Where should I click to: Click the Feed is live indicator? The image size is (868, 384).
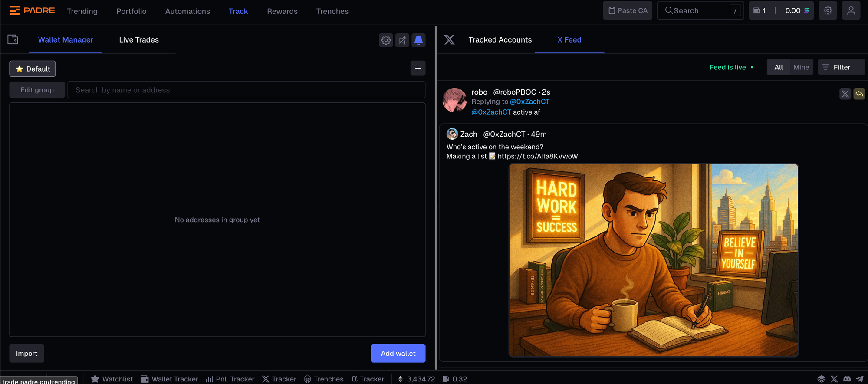click(x=732, y=67)
